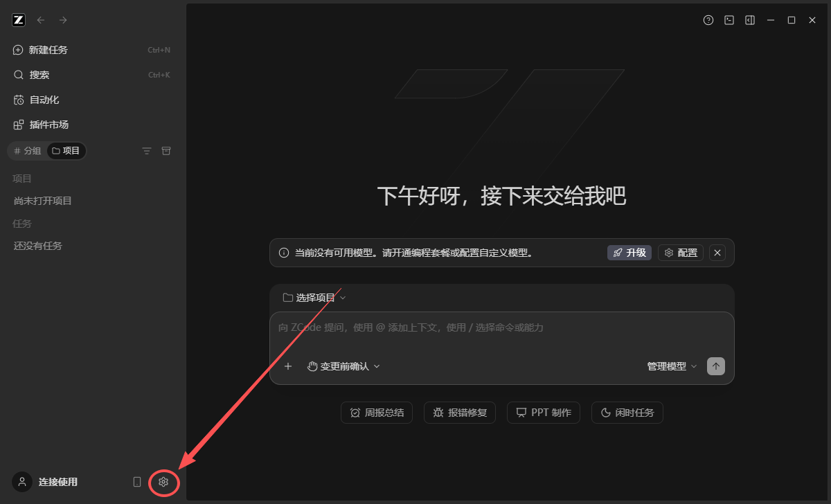Choose the 报错修复 suggestion
This screenshot has height=504, width=831.
click(460, 413)
